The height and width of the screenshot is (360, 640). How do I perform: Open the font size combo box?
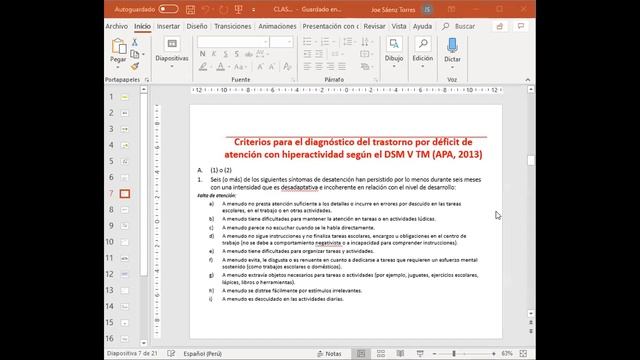point(281,42)
